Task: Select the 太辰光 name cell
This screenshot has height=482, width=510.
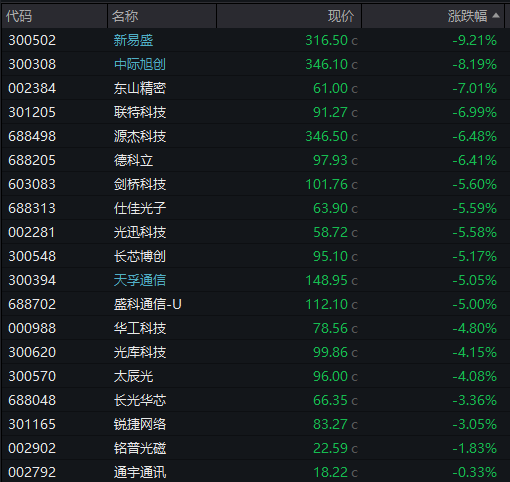Action: 133,376
